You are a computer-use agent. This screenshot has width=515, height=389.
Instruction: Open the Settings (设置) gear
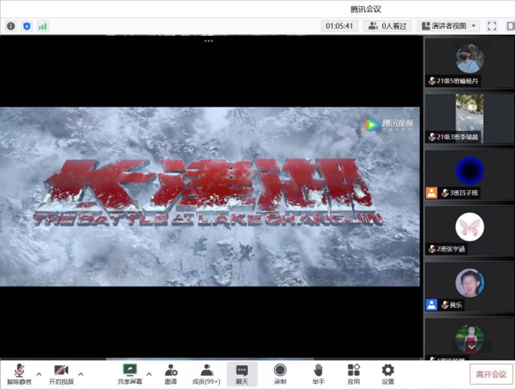388,374
